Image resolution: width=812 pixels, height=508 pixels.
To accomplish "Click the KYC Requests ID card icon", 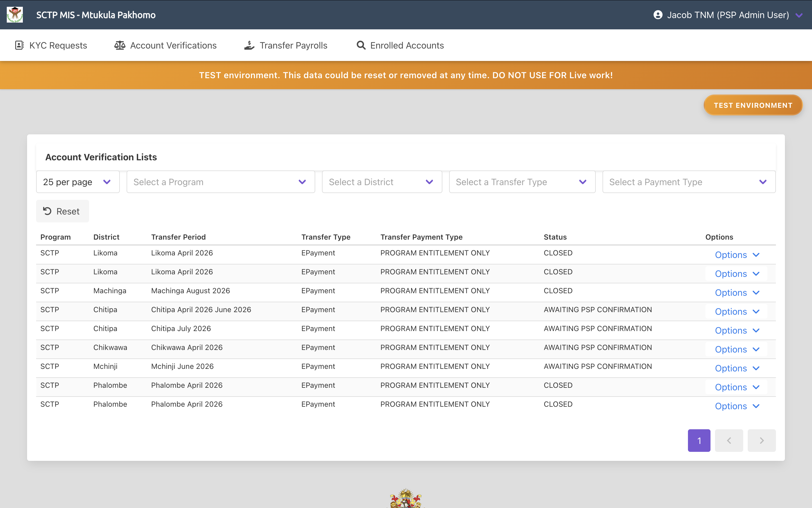I will (x=19, y=45).
